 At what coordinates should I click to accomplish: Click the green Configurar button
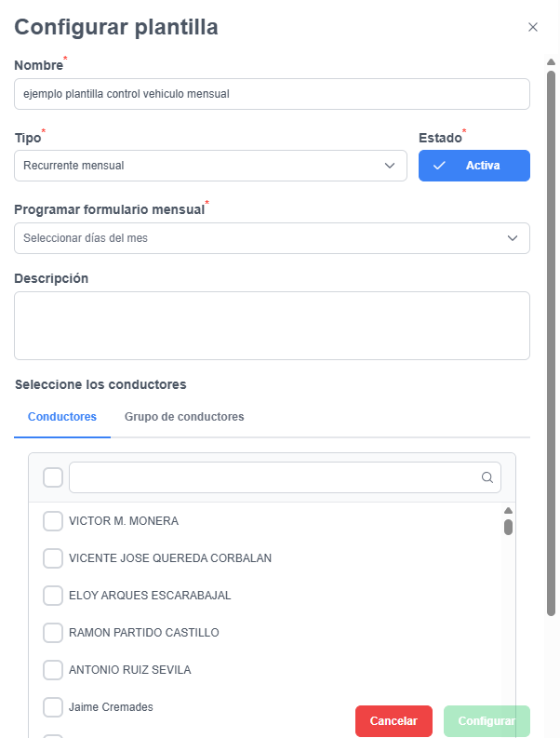(487, 721)
